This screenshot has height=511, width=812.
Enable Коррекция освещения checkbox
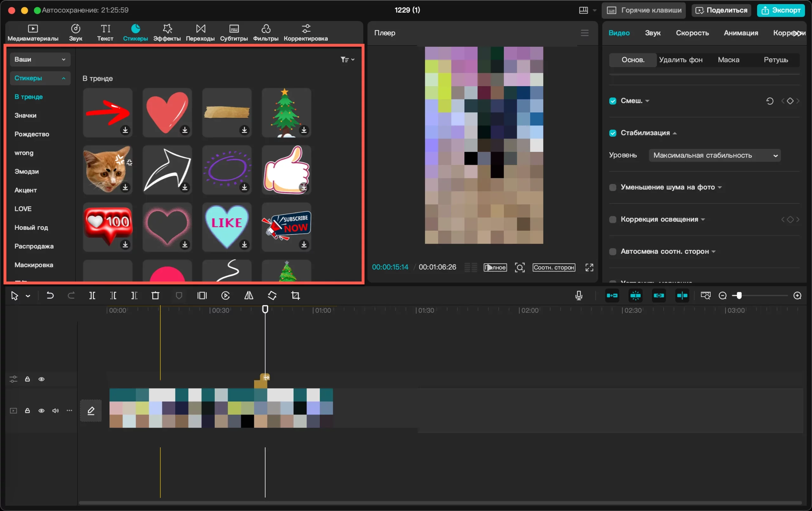coord(613,219)
